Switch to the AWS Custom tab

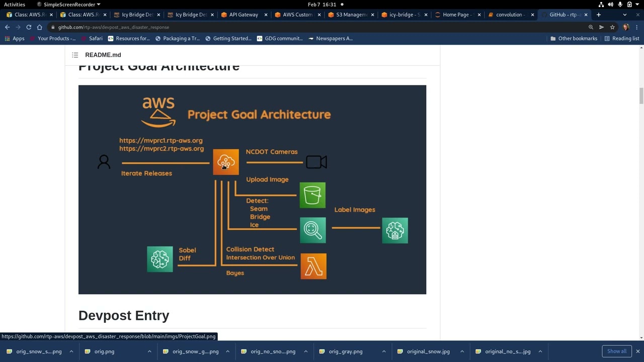click(297, 15)
